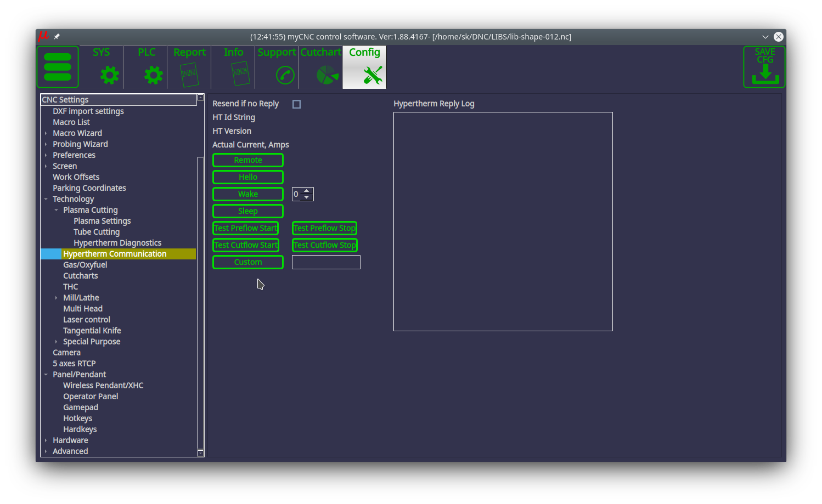The height and width of the screenshot is (504, 822).
Task: Click the Custom command text field
Action: (326, 262)
